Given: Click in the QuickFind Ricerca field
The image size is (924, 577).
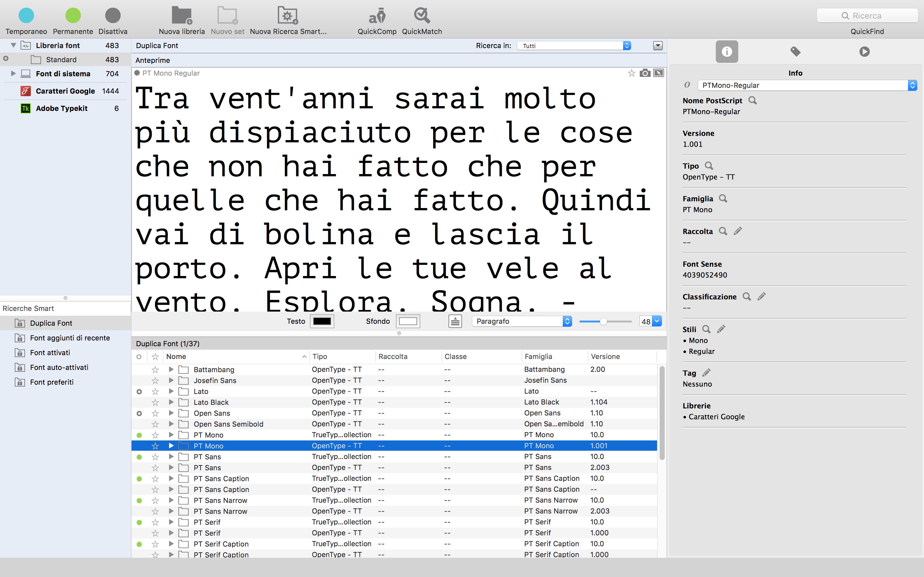Looking at the screenshot, I should 867,16.
